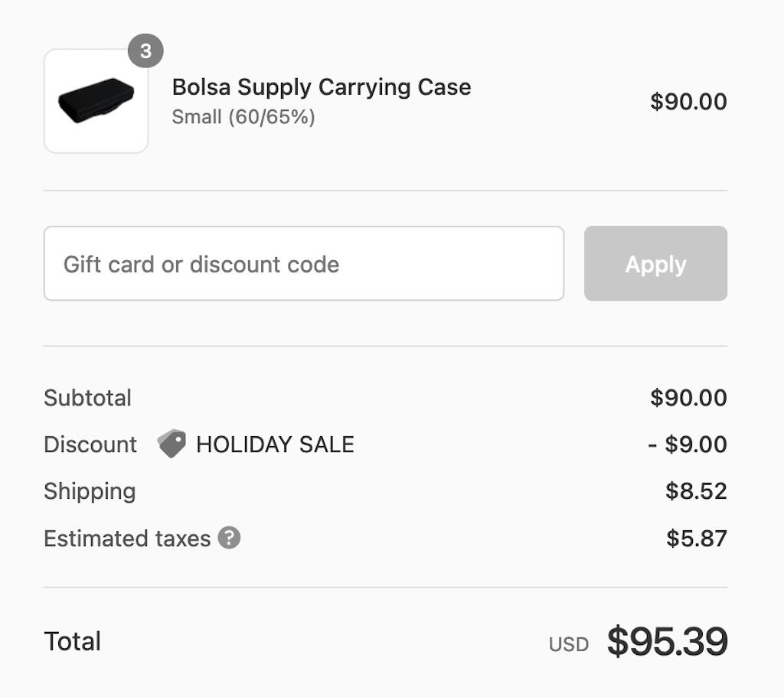The width and height of the screenshot is (784, 697).
Task: Focus the gift card or discount code field
Action: coord(304,263)
